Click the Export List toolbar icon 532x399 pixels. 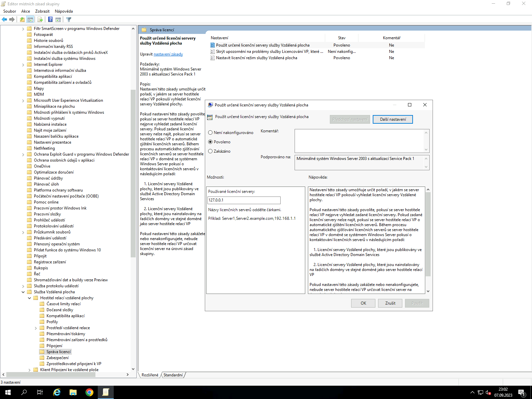coord(40,20)
